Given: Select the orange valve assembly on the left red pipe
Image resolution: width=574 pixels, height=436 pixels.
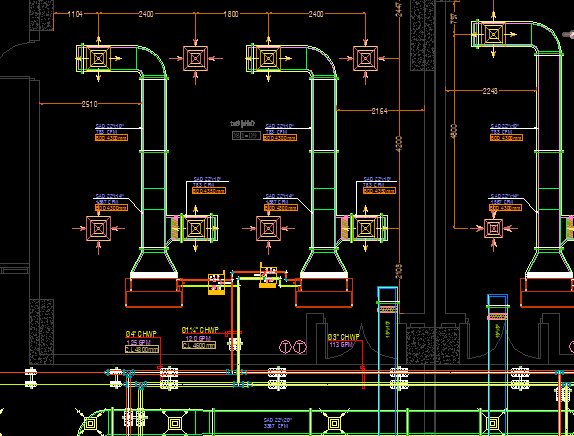Looking at the screenshot, I should pyautogui.click(x=216, y=284).
